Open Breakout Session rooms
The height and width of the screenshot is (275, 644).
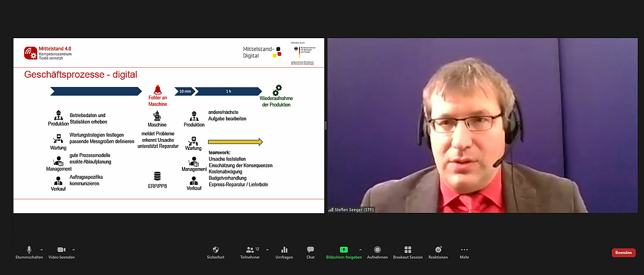coord(408,252)
